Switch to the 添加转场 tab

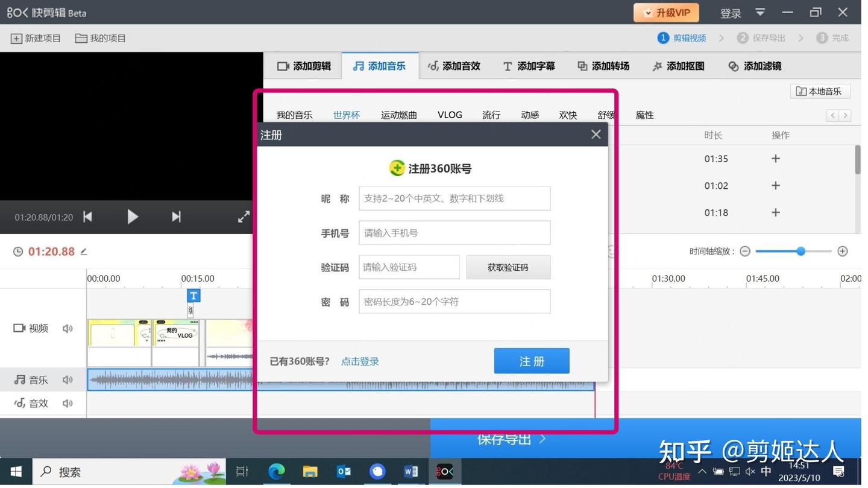click(603, 66)
